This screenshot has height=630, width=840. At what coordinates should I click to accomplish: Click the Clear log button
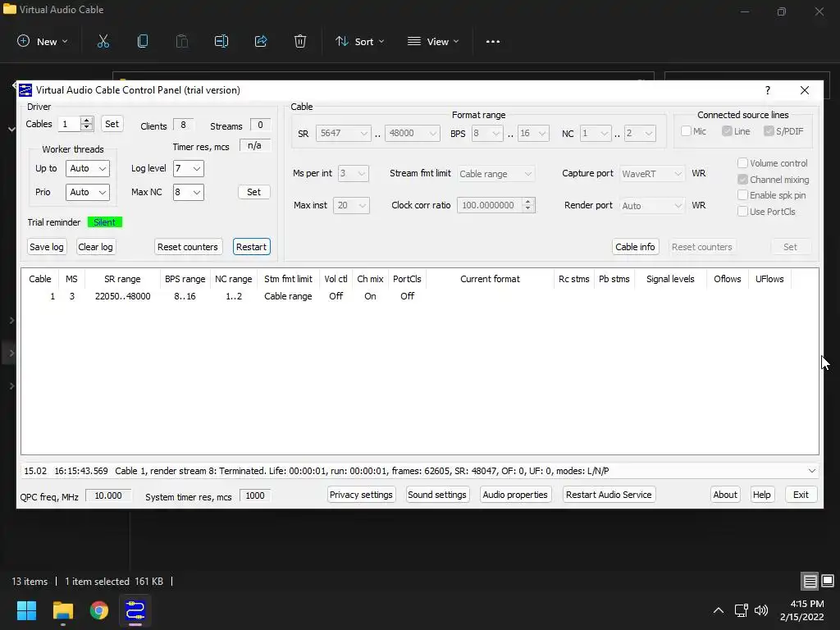coord(95,247)
